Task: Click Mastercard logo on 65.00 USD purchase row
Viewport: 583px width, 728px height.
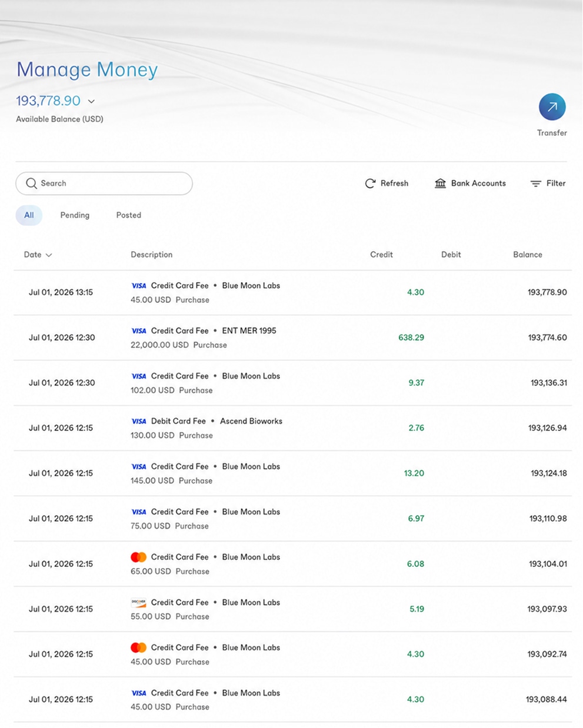Action: (x=139, y=557)
